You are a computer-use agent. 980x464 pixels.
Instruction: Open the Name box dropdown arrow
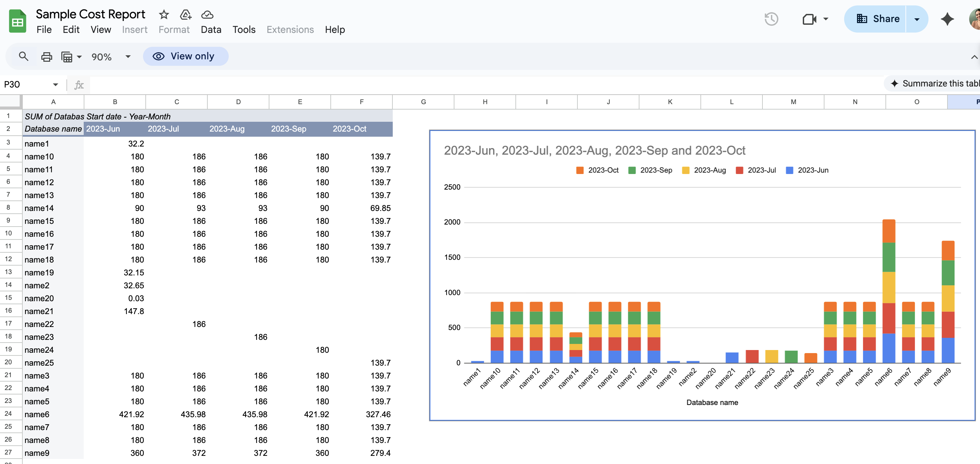pos(56,84)
